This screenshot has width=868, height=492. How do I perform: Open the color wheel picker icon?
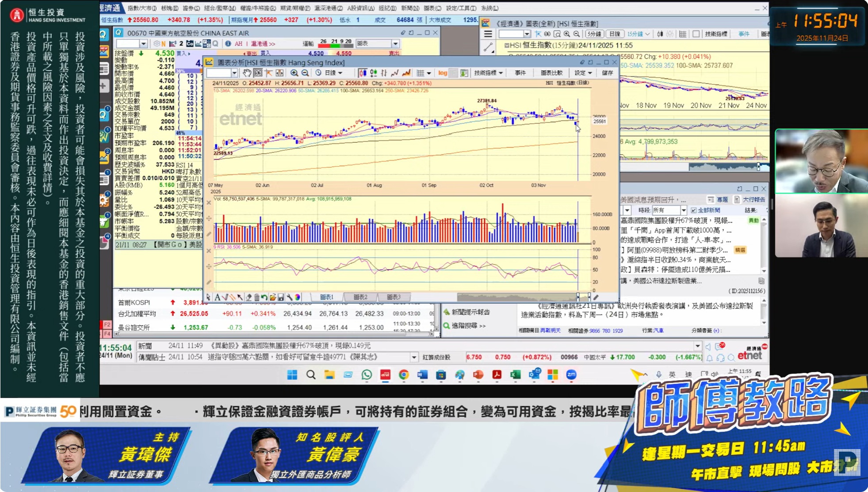pos(297,297)
